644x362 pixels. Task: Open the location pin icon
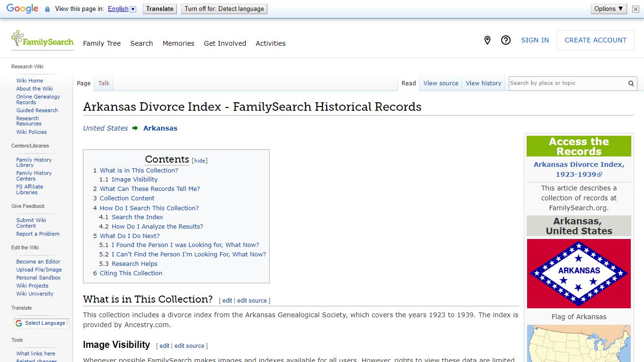(x=487, y=41)
